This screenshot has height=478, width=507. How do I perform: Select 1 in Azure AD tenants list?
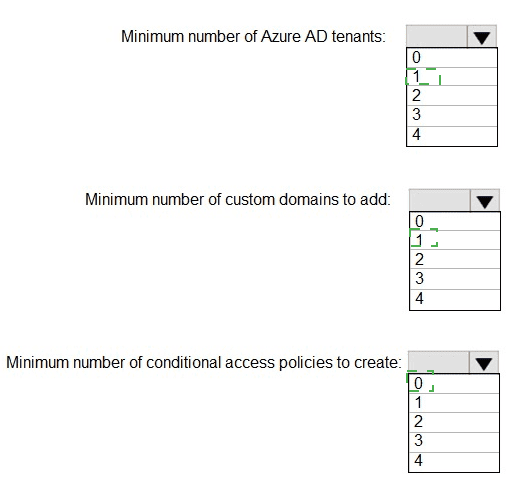pyautogui.click(x=452, y=77)
